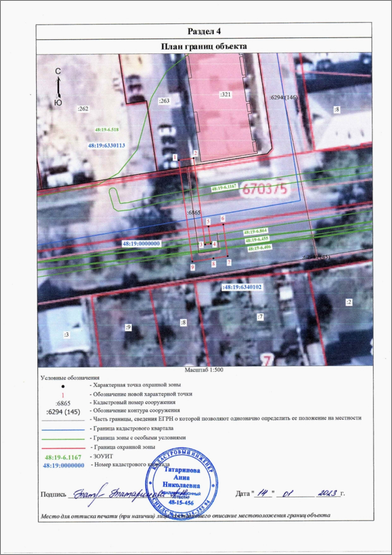
Task: Select parcel label :262 on the map
Action: (83, 109)
